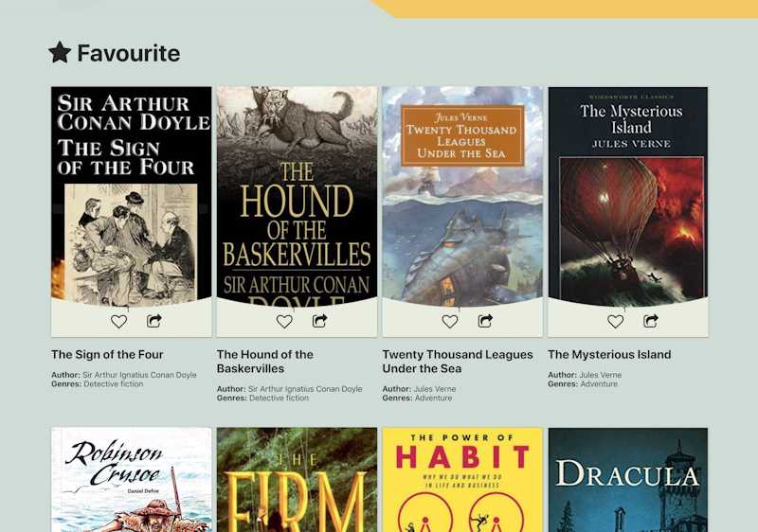Click the Favourite star icon
The image size is (758, 532).
point(60,53)
